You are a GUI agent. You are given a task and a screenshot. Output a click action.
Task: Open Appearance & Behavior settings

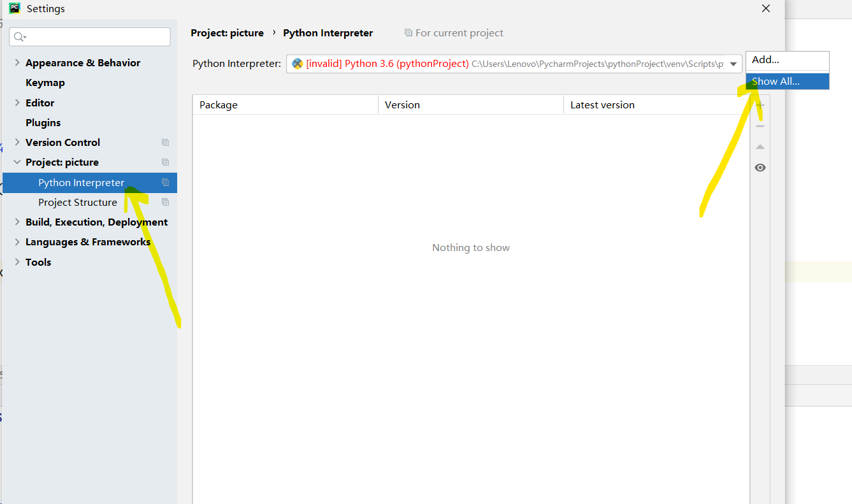[83, 62]
